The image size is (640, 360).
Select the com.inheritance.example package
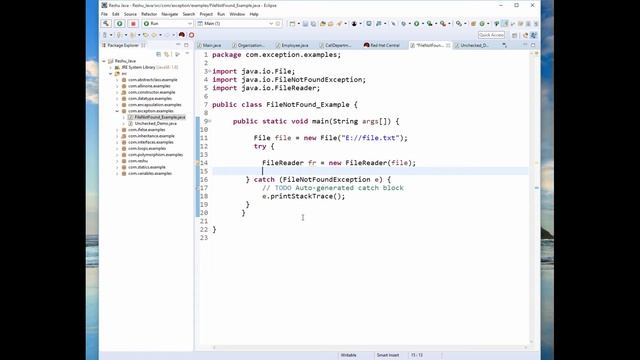tap(151, 136)
